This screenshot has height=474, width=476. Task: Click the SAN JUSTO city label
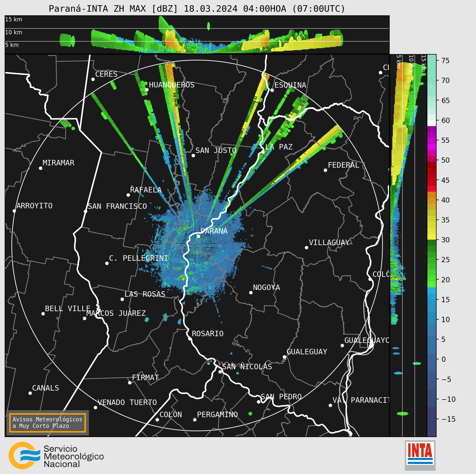click(216, 150)
